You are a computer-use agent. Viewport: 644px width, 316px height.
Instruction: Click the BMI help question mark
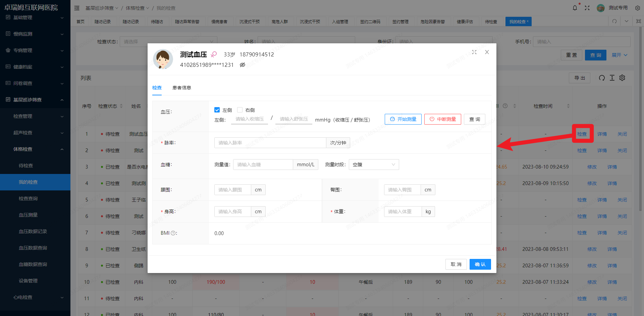(x=173, y=233)
